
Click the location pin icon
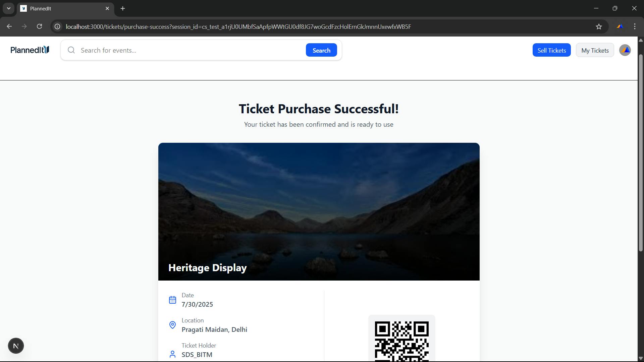(172, 325)
